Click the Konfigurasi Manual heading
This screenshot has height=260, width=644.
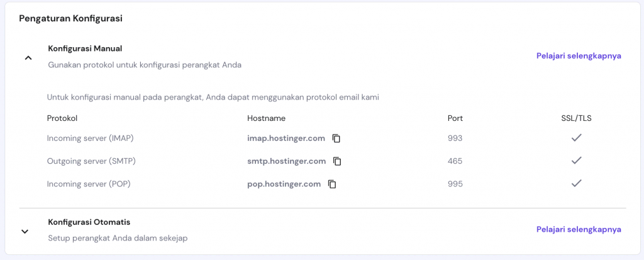(85, 48)
